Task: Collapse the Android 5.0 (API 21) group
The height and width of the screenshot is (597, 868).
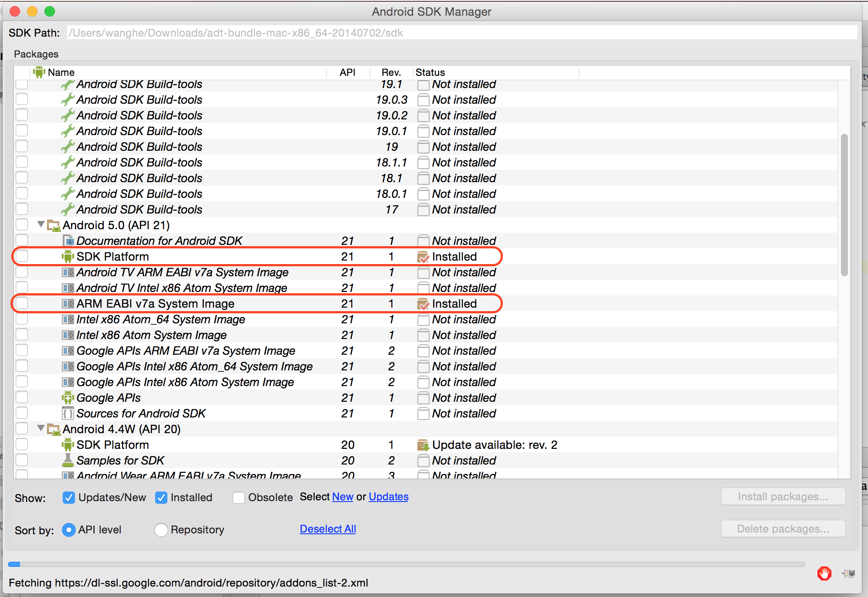Action: pyautogui.click(x=41, y=224)
